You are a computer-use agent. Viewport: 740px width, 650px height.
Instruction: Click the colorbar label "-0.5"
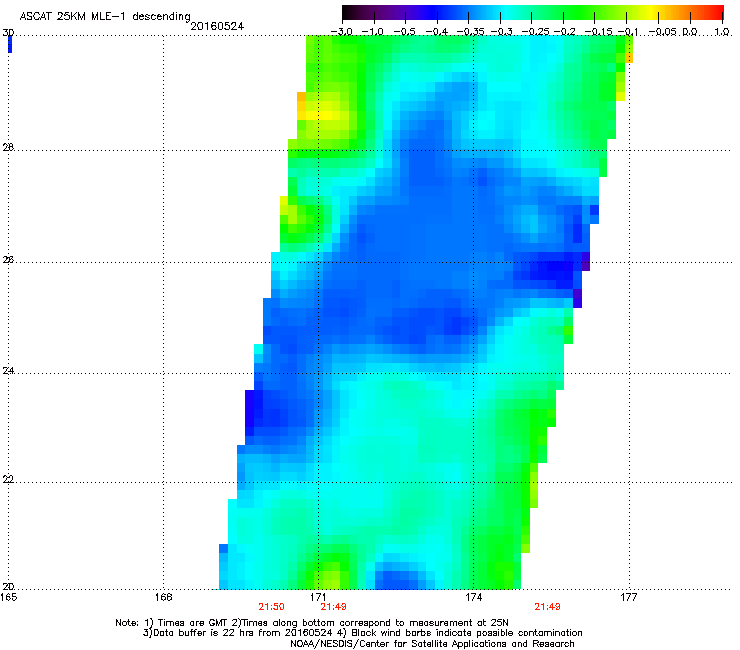[x=404, y=32]
